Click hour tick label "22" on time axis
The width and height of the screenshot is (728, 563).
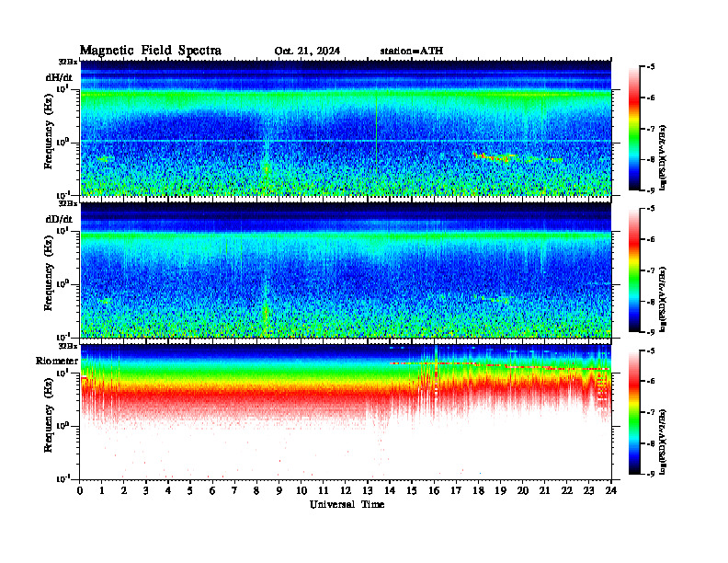[567, 491]
